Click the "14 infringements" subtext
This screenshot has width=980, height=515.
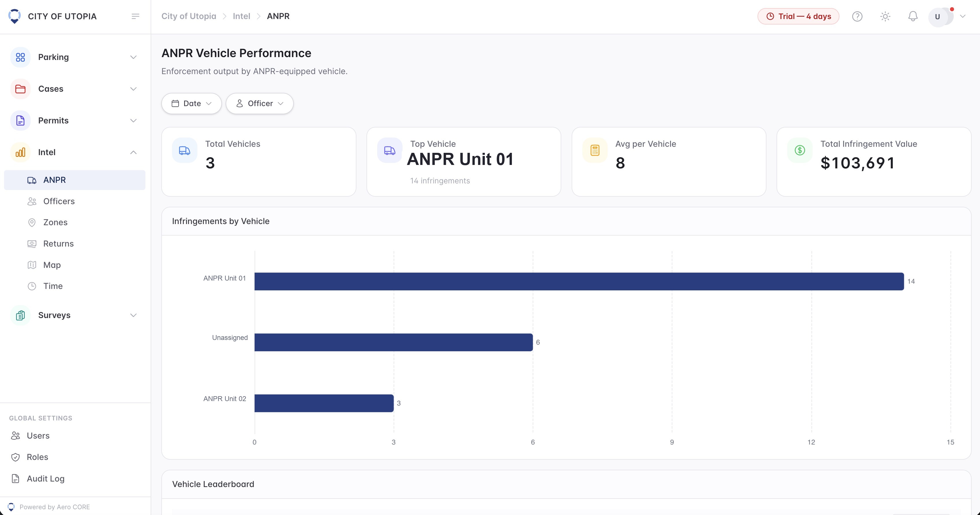[440, 181]
